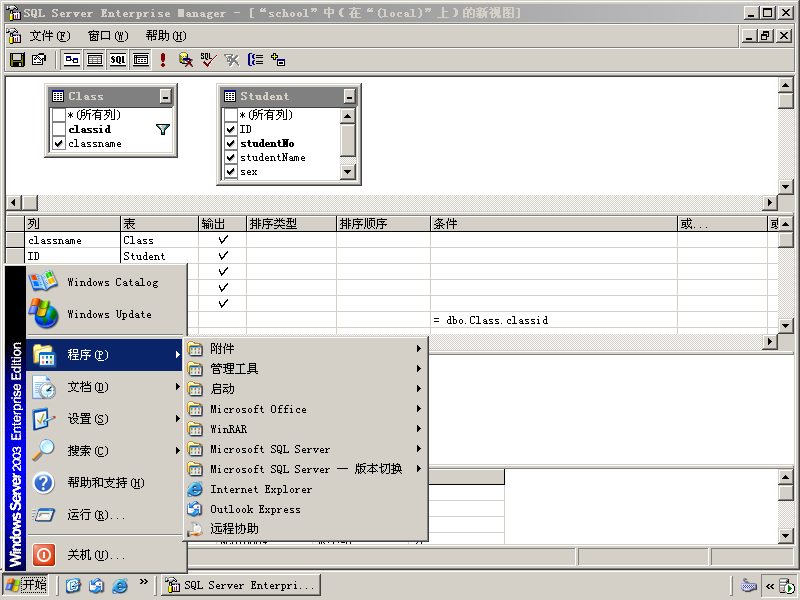Click the filter funnel icon beside classid
Viewport: 800px width, 600px height.
point(163,129)
